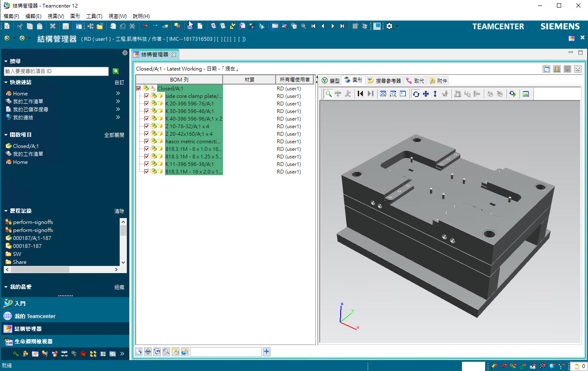Viewport: 588px width, 371px height.
Task: Click Zoom Area icon in viewer toolbar
Action: tap(393, 94)
